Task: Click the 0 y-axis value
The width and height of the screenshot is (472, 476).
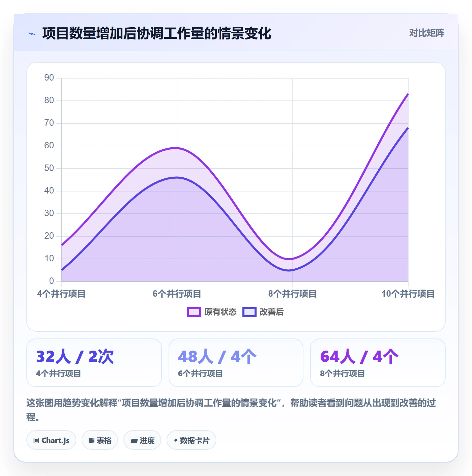Action: [52, 281]
